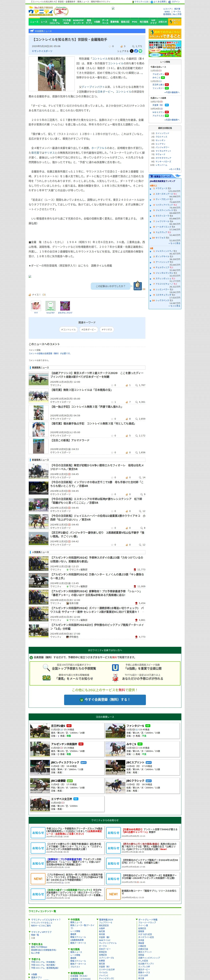Open the 【菊花賞】無敗3冠コントレイル news headline
The width and height of the screenshot is (210, 980).
pyautogui.click(x=81, y=390)
